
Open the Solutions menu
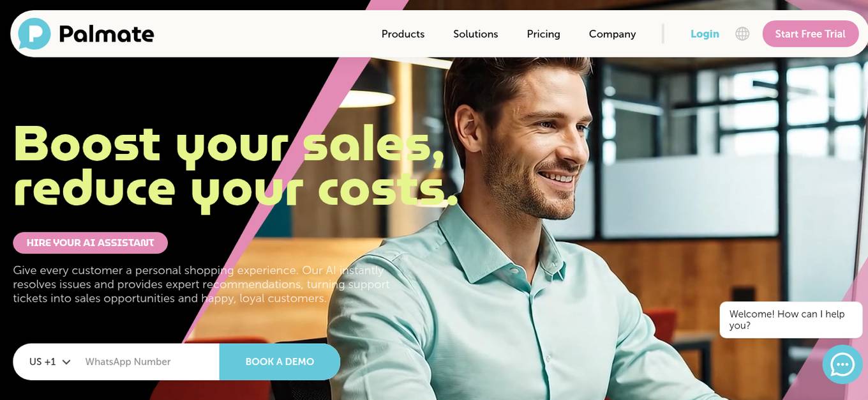[475, 34]
